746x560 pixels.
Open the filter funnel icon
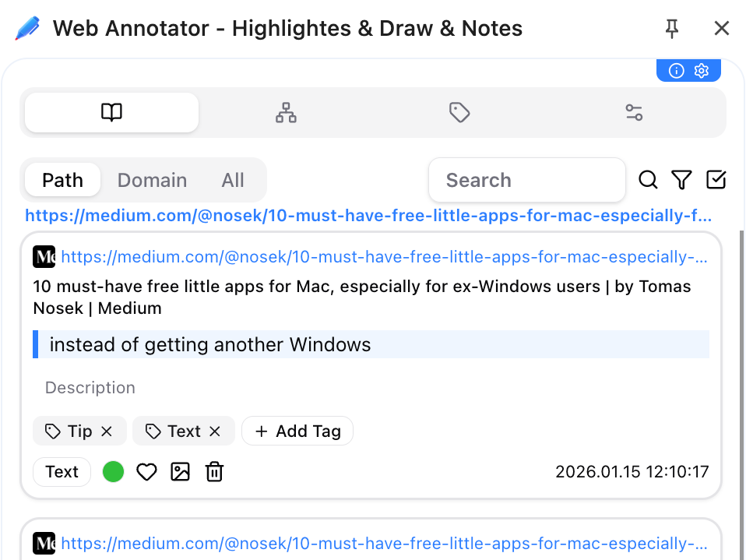(681, 180)
